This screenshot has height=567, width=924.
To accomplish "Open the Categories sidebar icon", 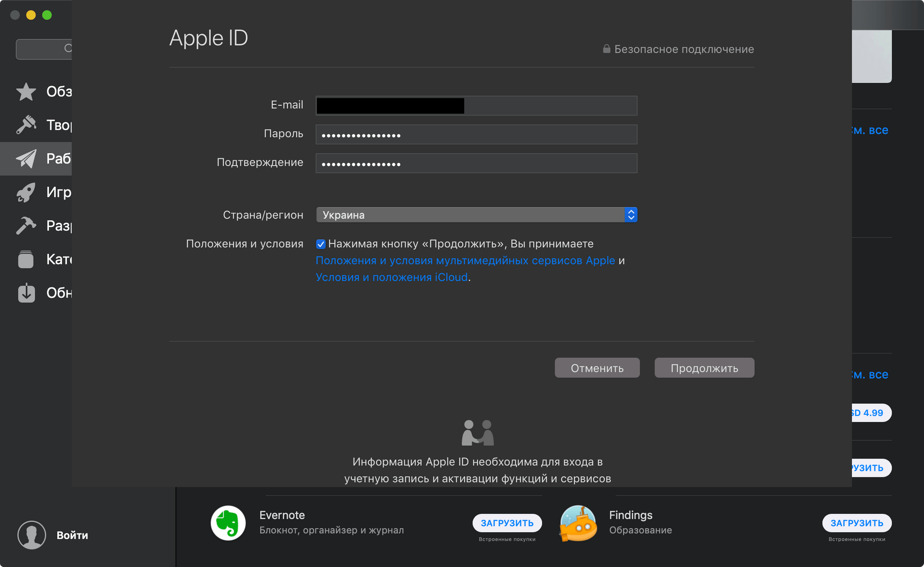I will (x=26, y=259).
